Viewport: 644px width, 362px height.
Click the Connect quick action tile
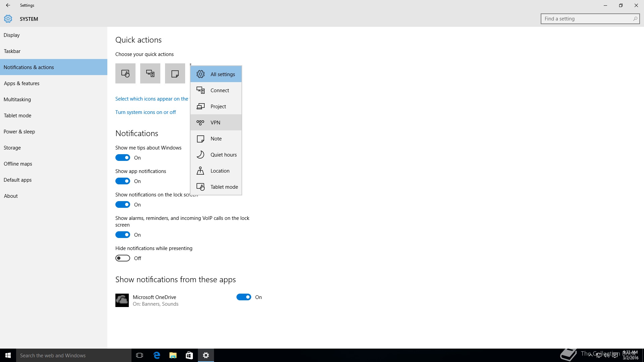[150, 73]
